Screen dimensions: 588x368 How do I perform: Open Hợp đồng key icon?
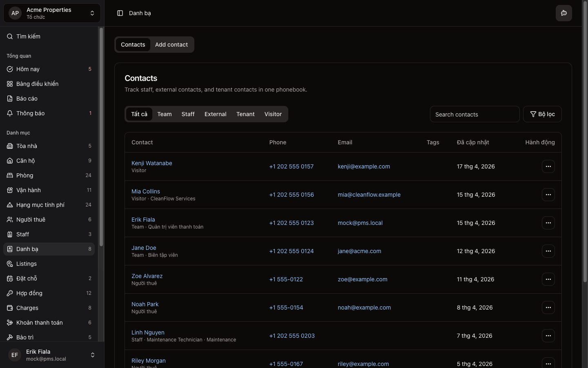pos(10,293)
